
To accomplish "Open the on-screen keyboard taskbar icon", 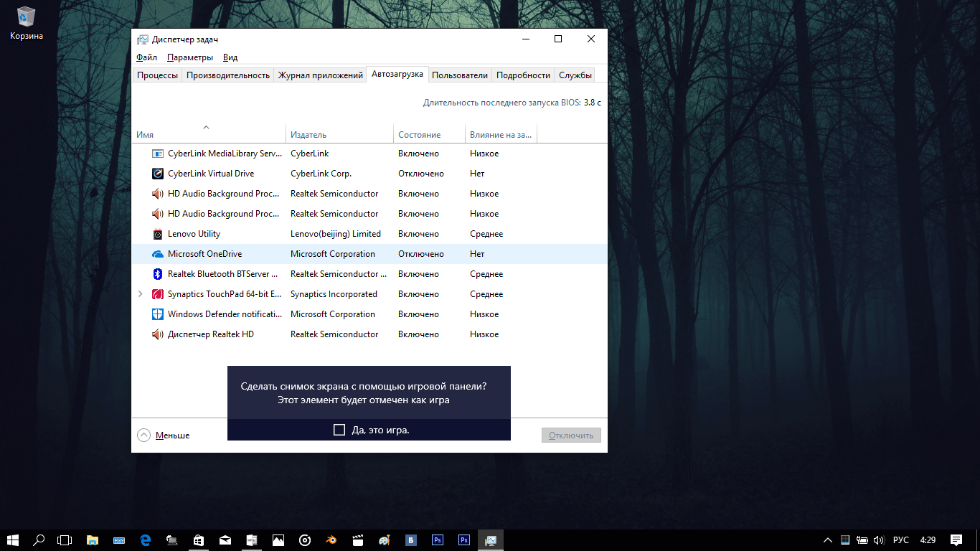I will (118, 540).
